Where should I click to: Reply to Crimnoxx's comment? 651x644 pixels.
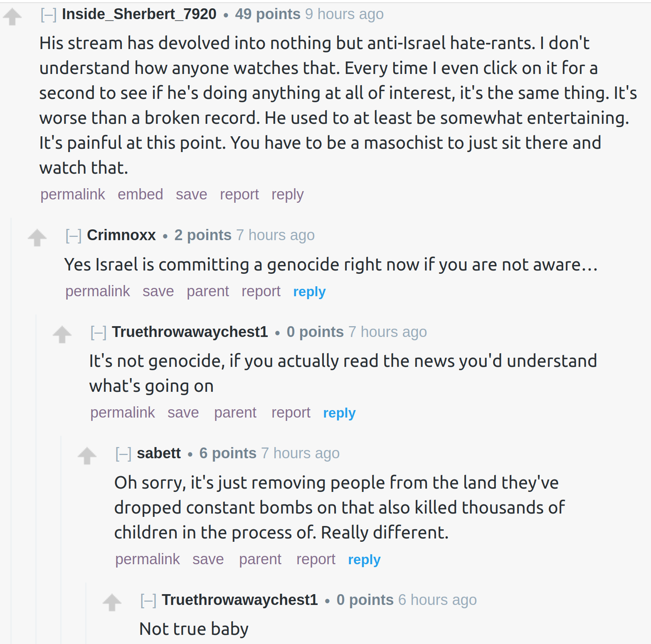point(309,292)
